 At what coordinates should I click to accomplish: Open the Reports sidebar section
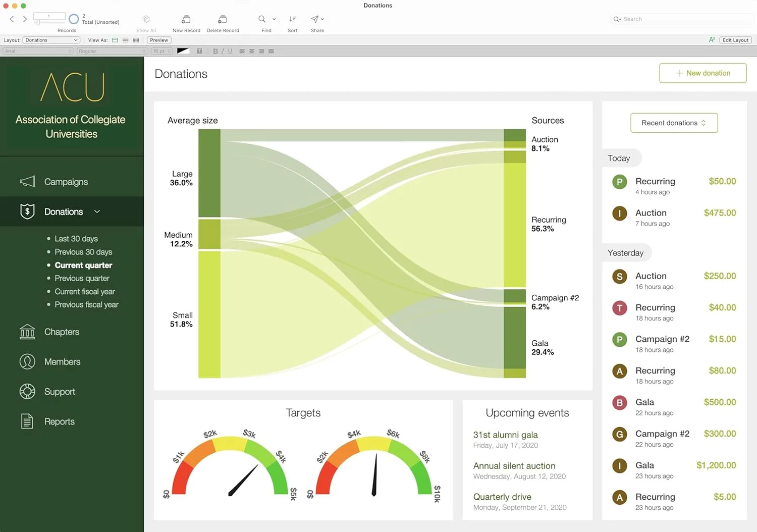click(x=59, y=421)
